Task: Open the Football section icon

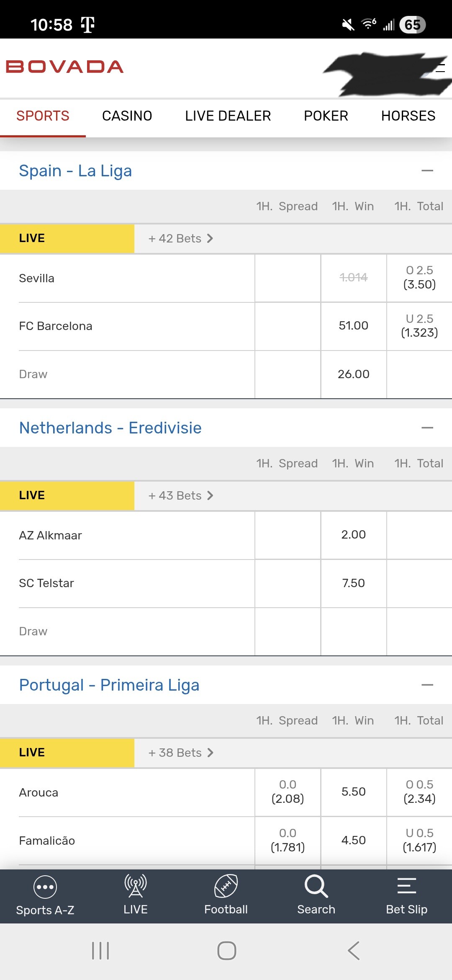Action: [x=226, y=886]
